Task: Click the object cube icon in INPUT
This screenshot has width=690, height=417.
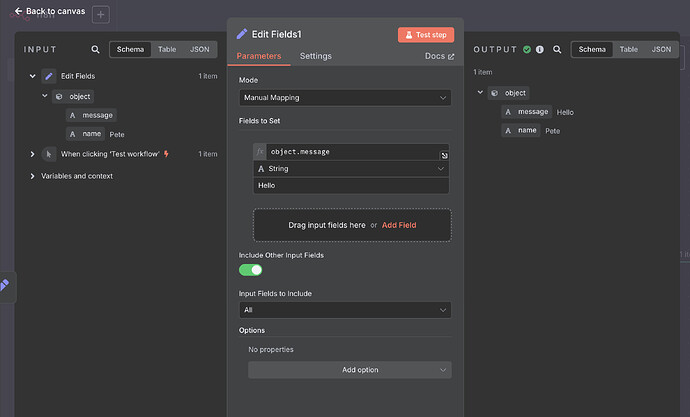Action: [x=59, y=96]
